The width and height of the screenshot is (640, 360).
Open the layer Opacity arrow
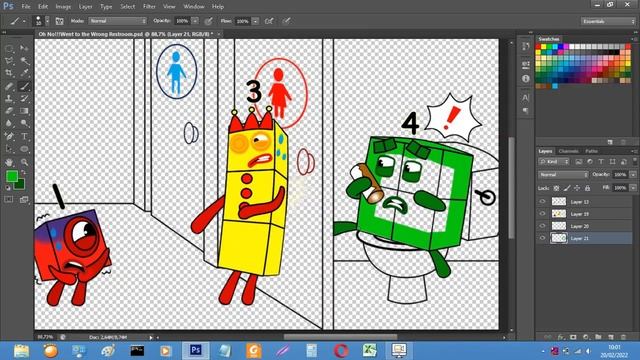633,175
